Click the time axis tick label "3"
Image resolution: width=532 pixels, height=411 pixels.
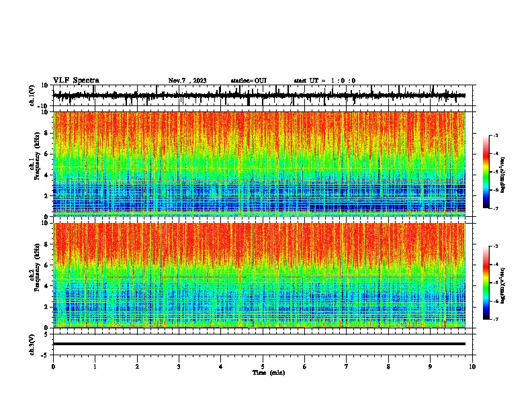(x=179, y=367)
